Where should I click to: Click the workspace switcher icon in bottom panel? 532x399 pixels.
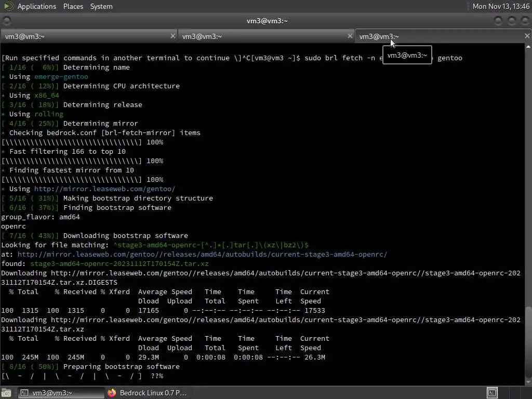point(492,393)
